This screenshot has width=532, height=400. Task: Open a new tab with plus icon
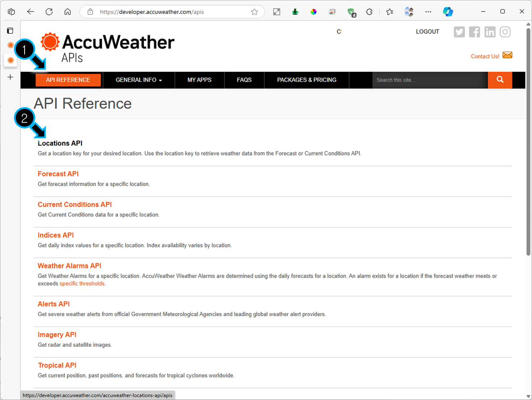(10, 77)
